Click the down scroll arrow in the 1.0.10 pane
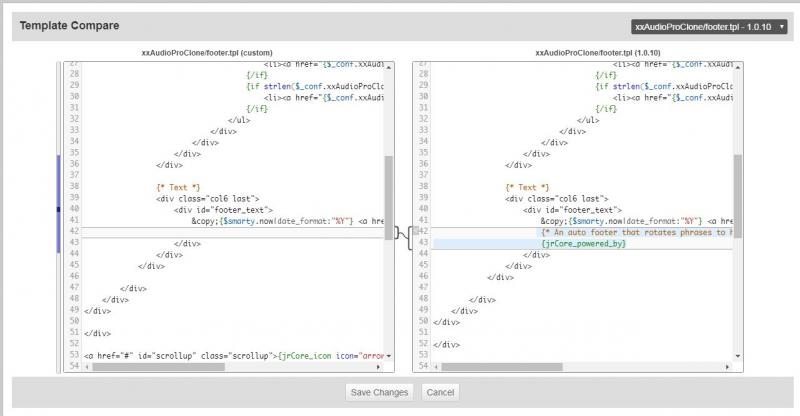 click(738, 356)
